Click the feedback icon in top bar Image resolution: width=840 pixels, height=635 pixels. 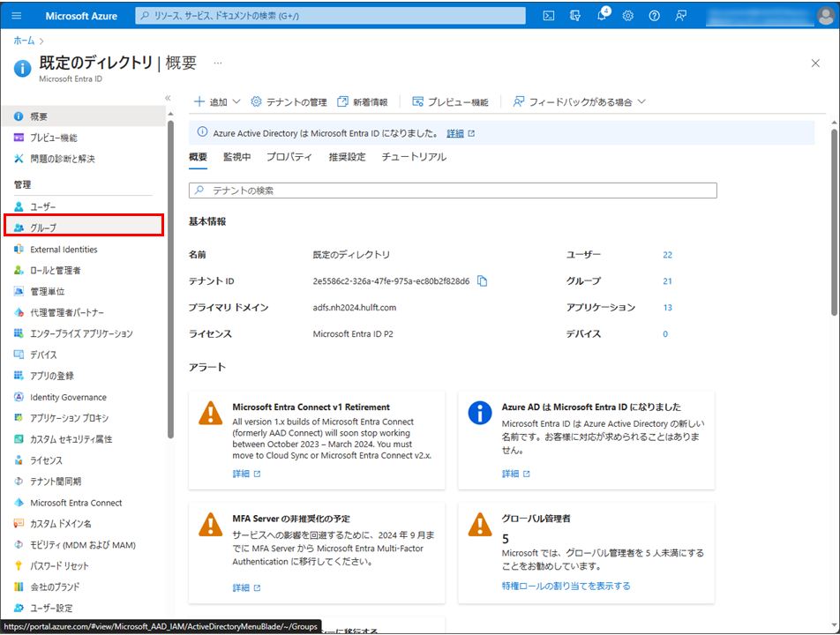click(680, 16)
